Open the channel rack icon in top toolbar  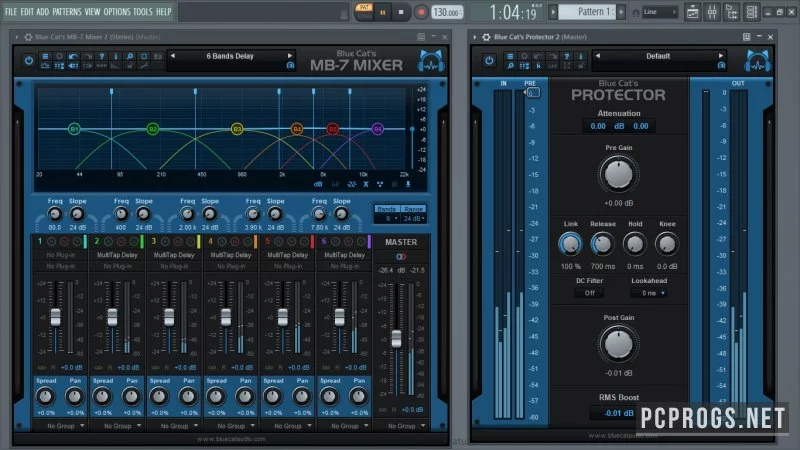(752, 12)
